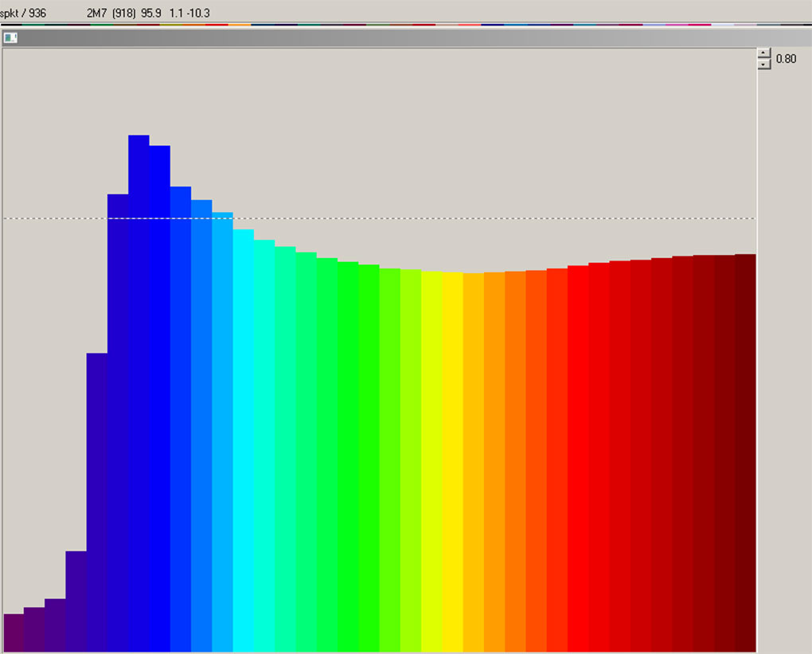The image size is (812, 654).
Task: Select the darkest maroon bar at the right end
Action: click(x=745, y=453)
